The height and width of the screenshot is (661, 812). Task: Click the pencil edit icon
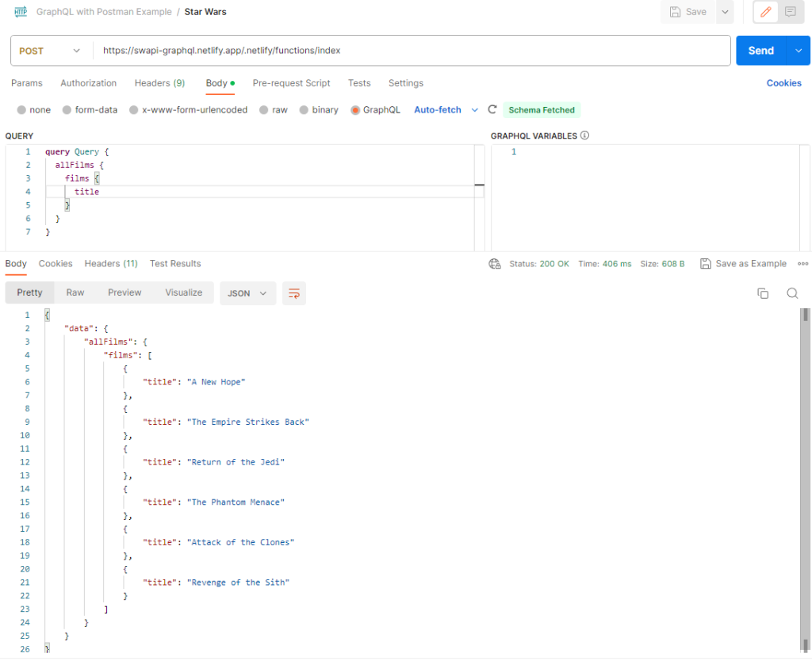(766, 12)
